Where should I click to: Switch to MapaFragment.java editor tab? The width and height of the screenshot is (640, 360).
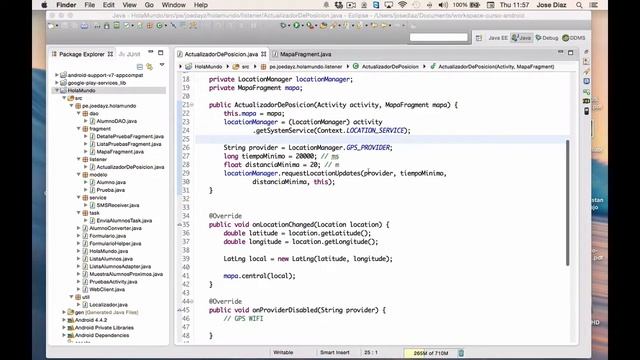pyautogui.click(x=305, y=54)
